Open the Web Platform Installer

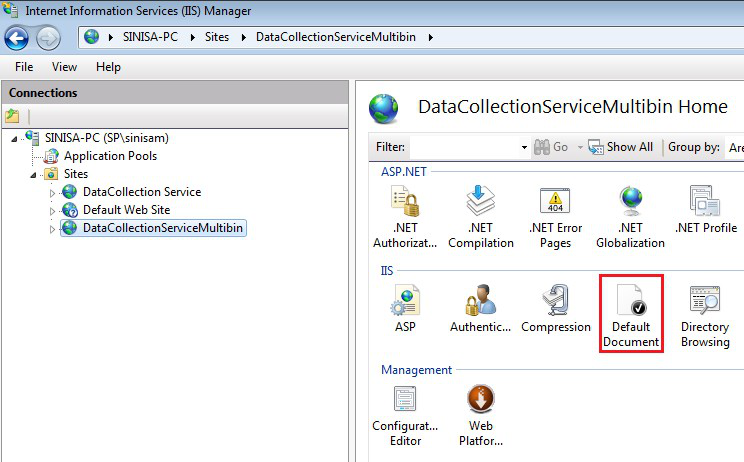point(481,416)
